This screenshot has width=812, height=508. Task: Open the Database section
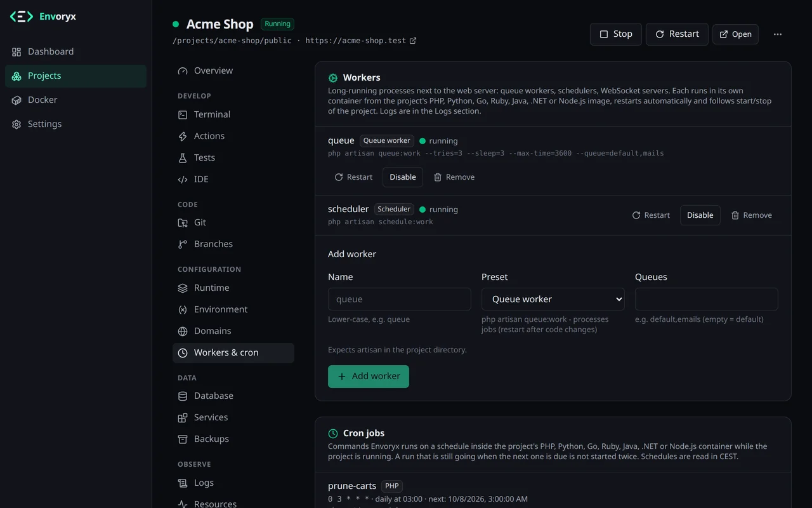(x=233, y=396)
